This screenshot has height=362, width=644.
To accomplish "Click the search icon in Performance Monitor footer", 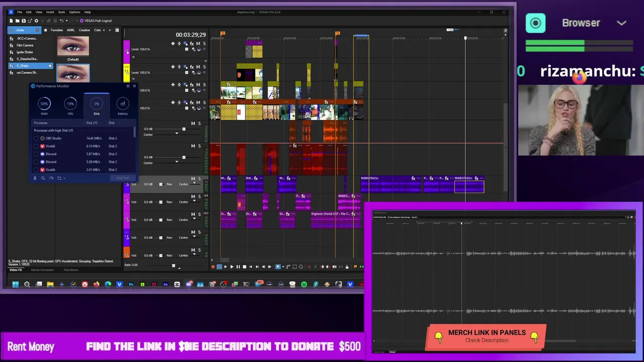I will click(x=43, y=178).
